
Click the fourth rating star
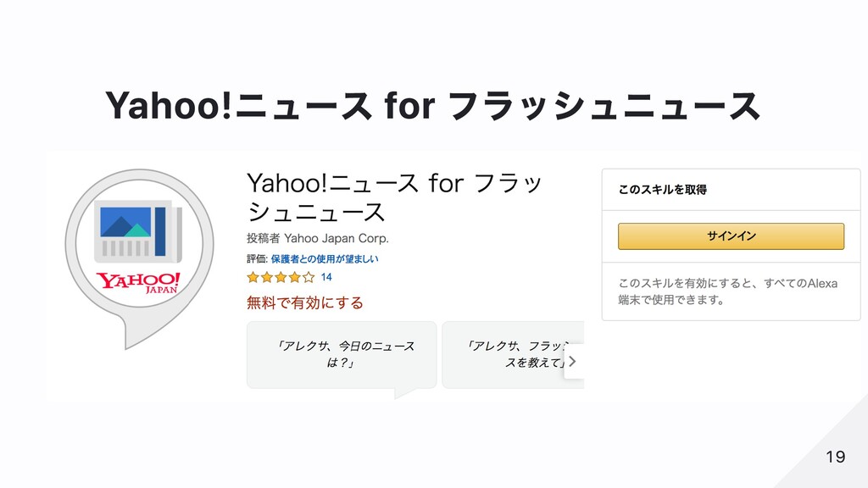click(x=294, y=277)
